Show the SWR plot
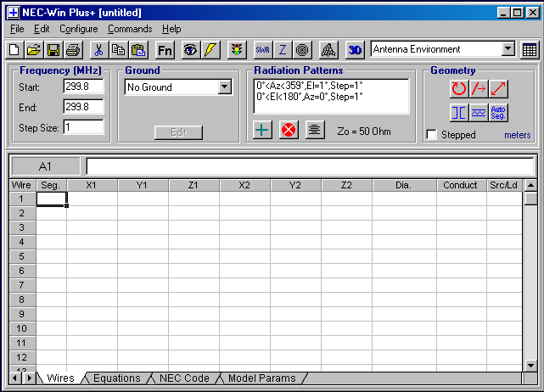Screen dimensions: 544x392 (262, 50)
